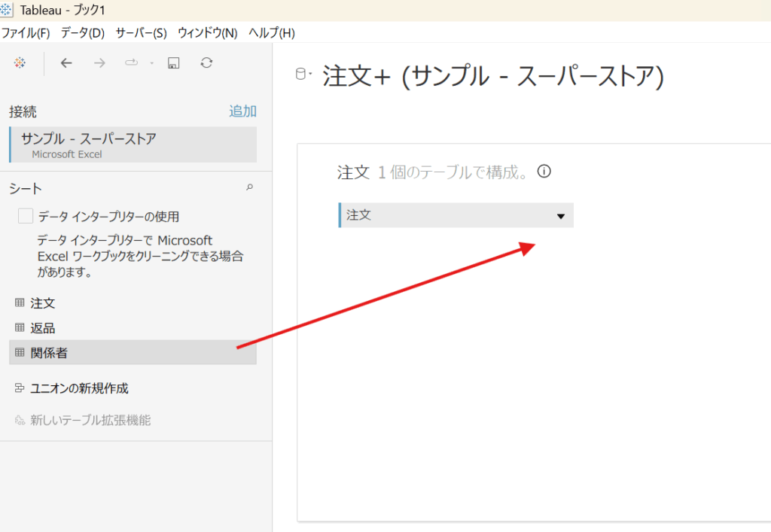Click ユニオンの新規作成 to create a union

[x=78, y=388]
